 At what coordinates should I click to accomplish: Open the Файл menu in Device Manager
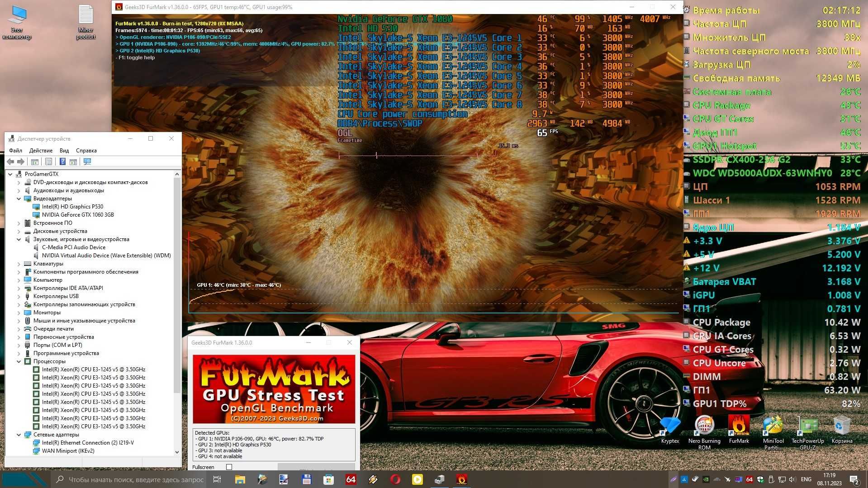pos(15,151)
